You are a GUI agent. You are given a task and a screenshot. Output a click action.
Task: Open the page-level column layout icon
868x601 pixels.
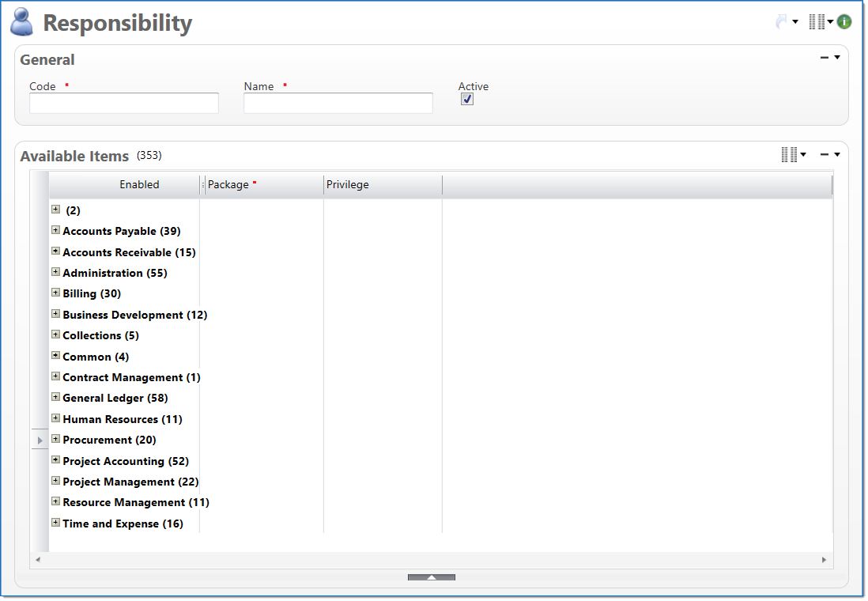click(x=816, y=22)
